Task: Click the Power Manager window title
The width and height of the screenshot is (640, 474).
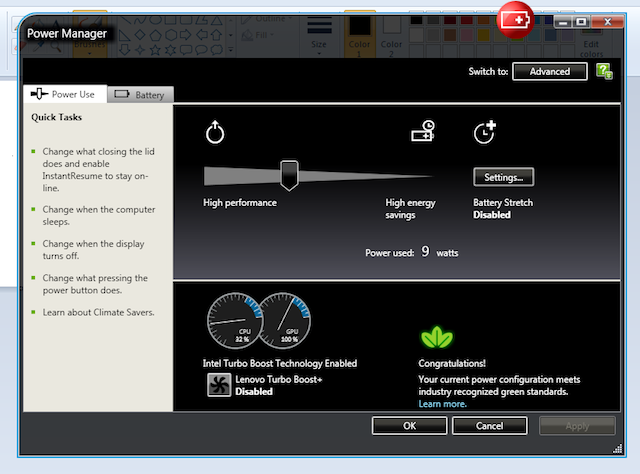Action: (x=67, y=33)
